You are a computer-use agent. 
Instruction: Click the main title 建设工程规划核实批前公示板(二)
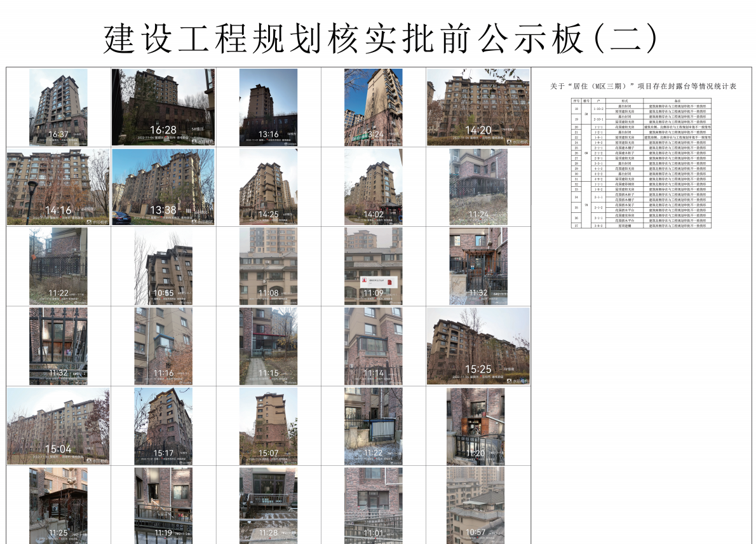[x=379, y=39]
